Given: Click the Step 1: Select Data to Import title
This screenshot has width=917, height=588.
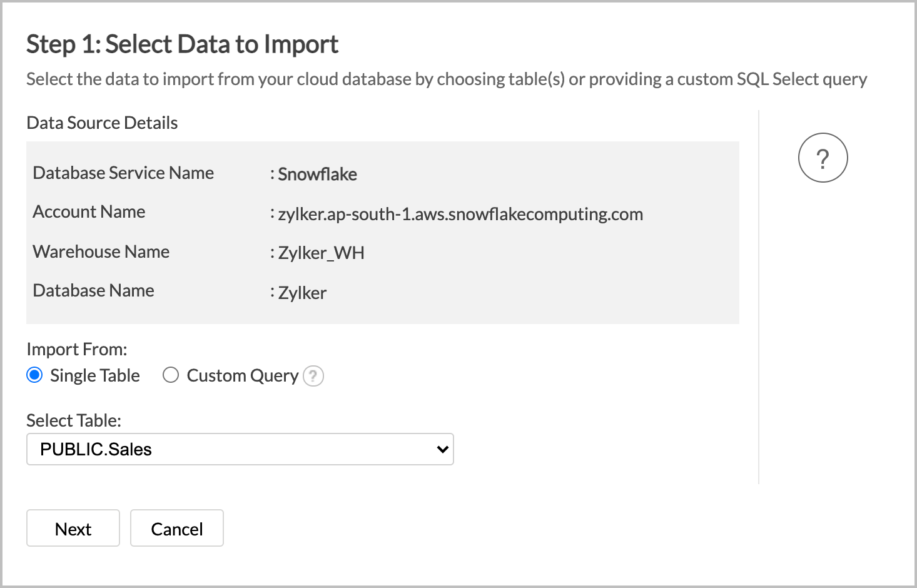Looking at the screenshot, I should (x=182, y=44).
